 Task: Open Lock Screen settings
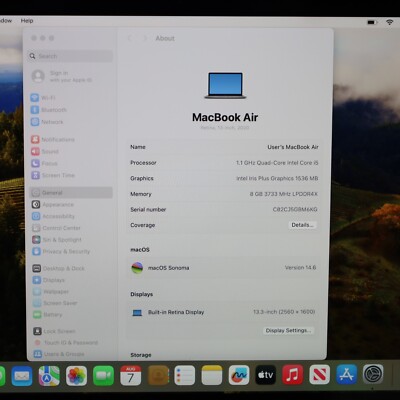point(54,331)
